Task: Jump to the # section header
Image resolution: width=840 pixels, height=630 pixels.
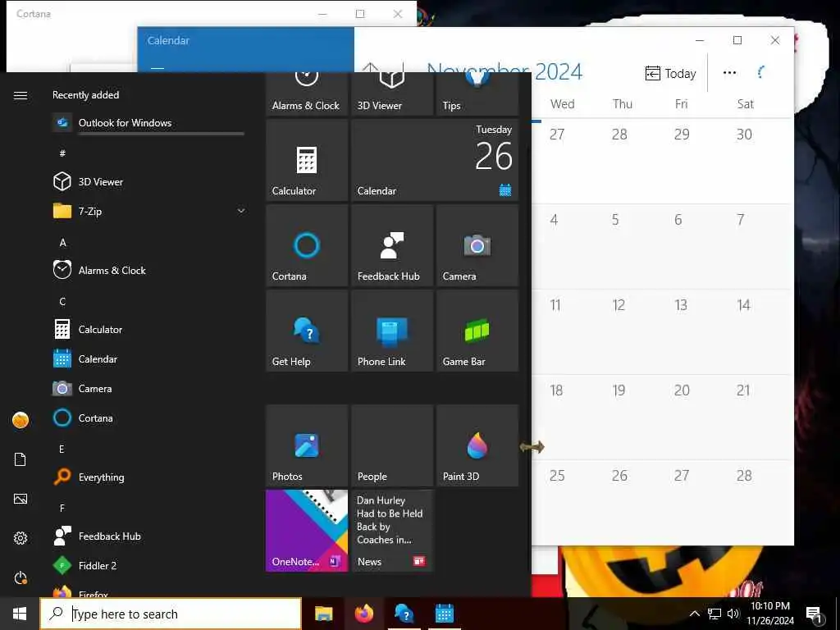Action: click(x=62, y=153)
